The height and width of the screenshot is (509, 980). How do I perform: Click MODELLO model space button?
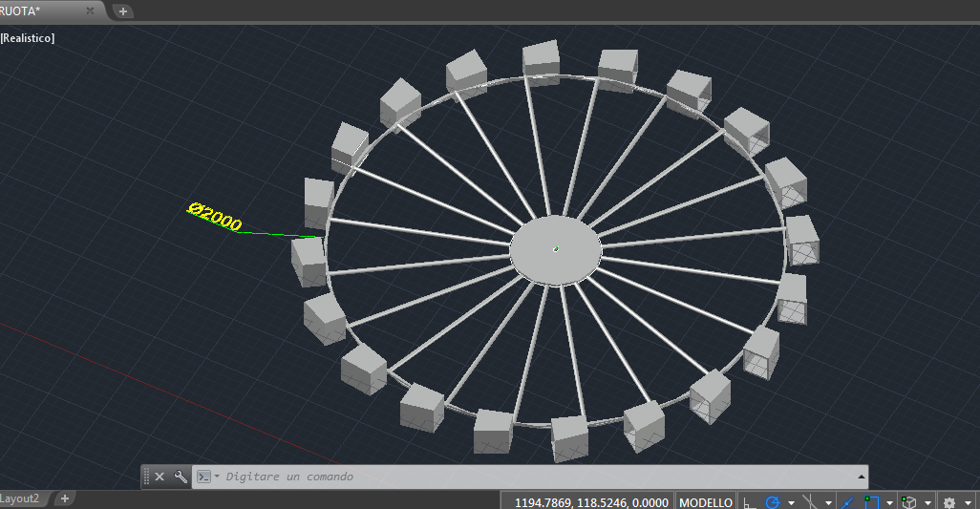pyautogui.click(x=706, y=502)
